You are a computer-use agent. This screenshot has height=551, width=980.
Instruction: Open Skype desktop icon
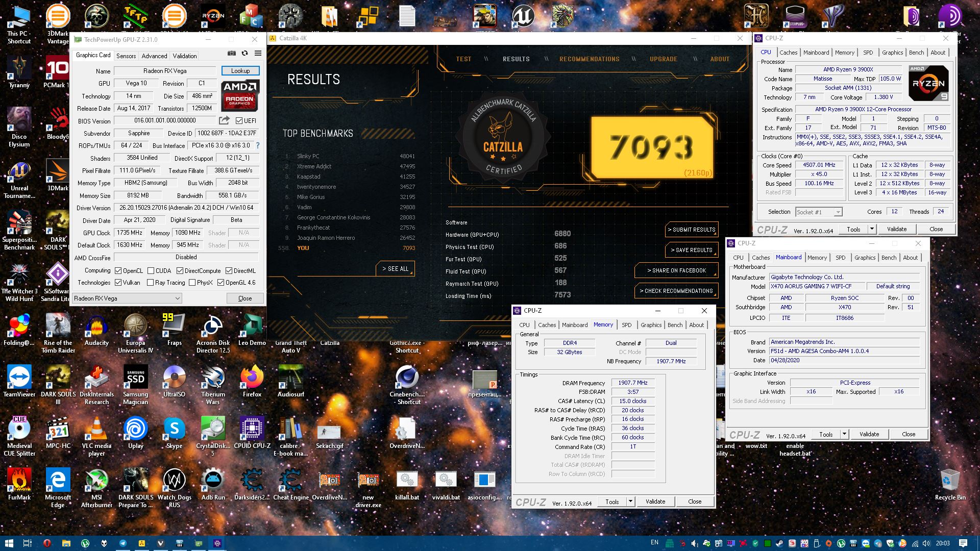click(174, 434)
